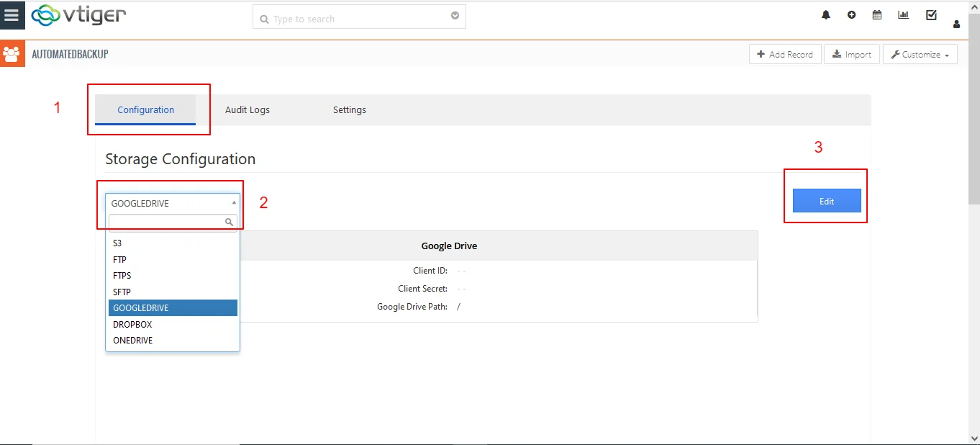Choose DROPBOX from the storage list

(x=132, y=325)
